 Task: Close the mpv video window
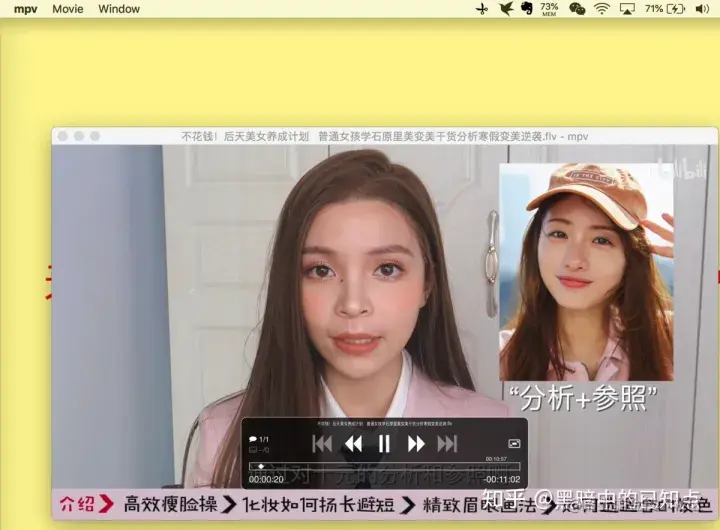[x=63, y=136]
